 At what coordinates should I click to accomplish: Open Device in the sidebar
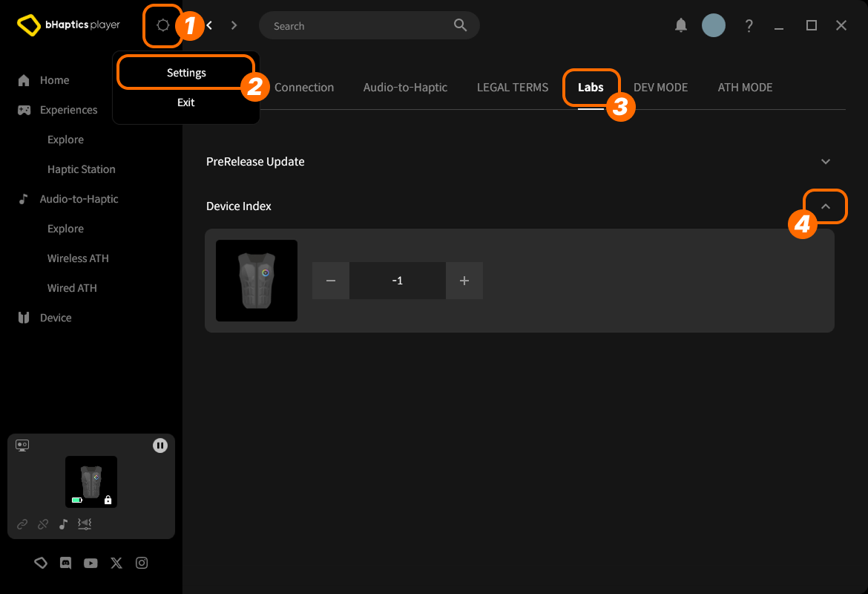pos(56,318)
